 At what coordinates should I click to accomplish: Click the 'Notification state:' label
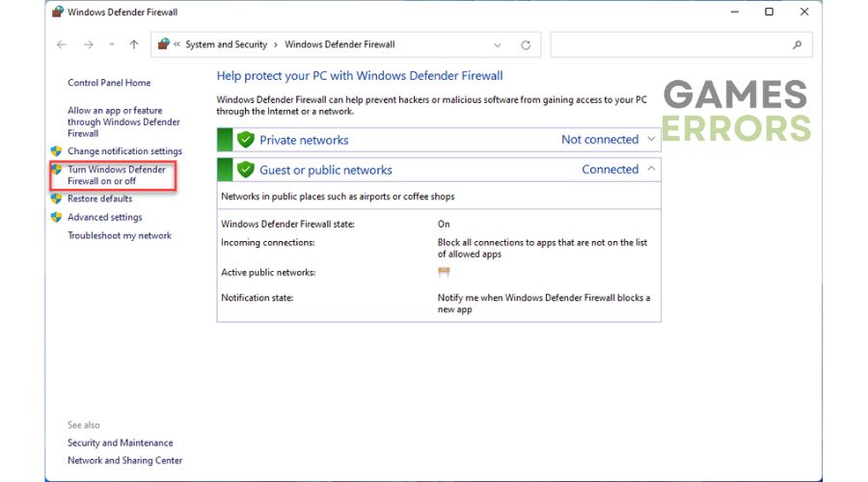click(x=258, y=298)
